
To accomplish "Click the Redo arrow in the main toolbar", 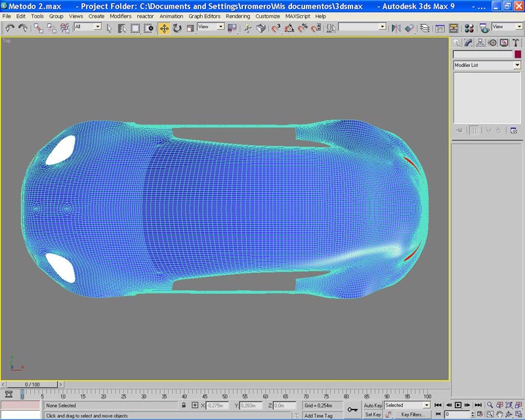I will [23, 28].
